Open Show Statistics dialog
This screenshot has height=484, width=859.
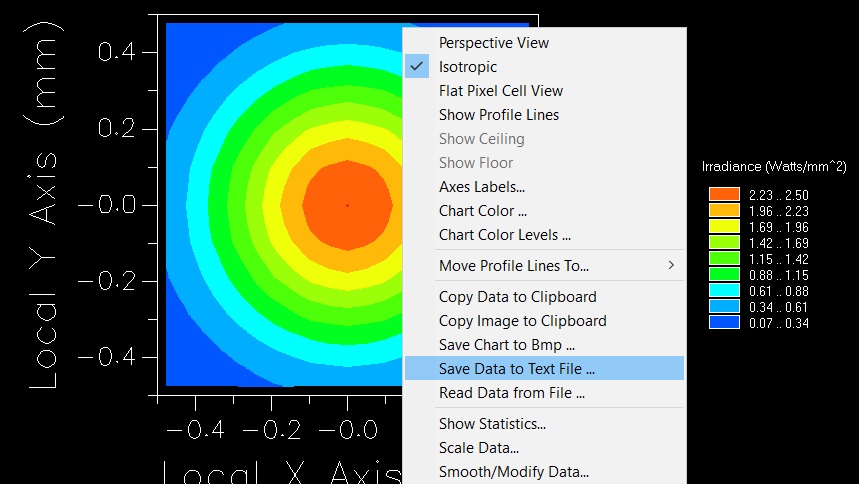tap(544, 424)
